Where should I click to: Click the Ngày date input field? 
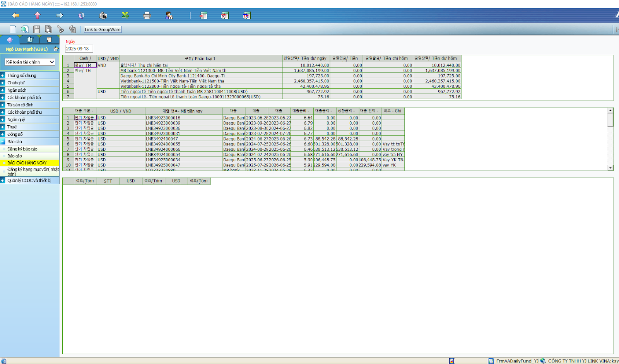tap(79, 49)
